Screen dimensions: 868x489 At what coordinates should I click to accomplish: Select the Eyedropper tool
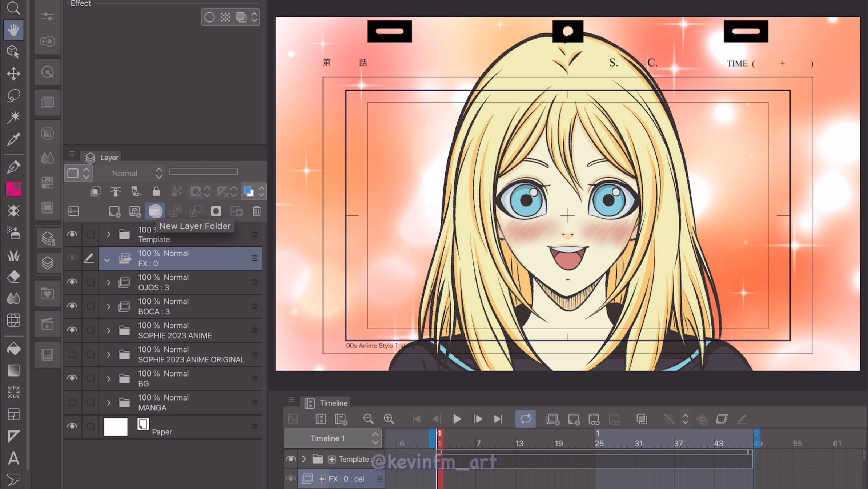pos(13,139)
